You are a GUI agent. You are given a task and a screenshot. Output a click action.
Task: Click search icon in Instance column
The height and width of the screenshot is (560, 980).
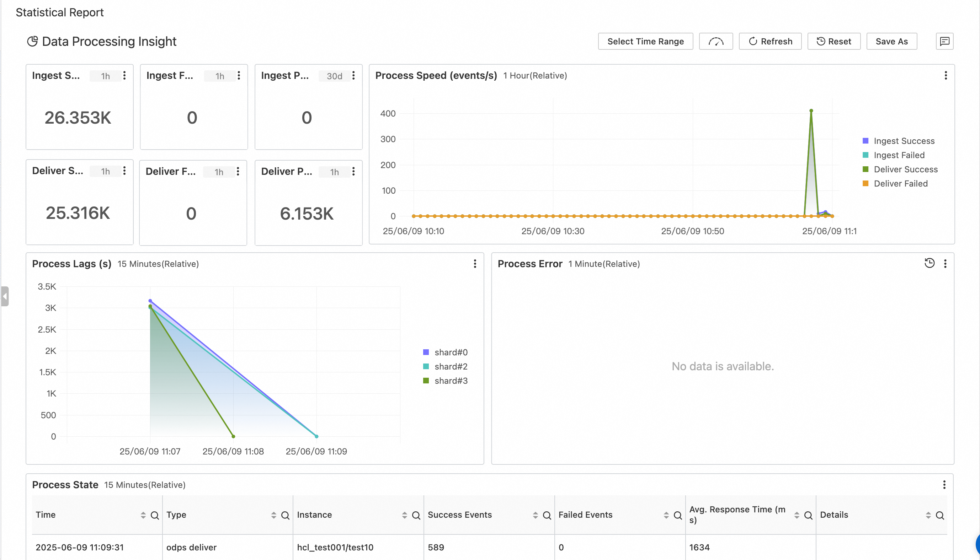(x=416, y=515)
